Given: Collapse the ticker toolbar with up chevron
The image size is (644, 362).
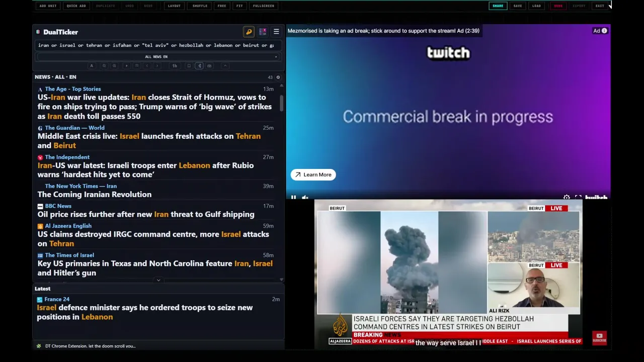Looking at the screenshot, I should tap(225, 66).
